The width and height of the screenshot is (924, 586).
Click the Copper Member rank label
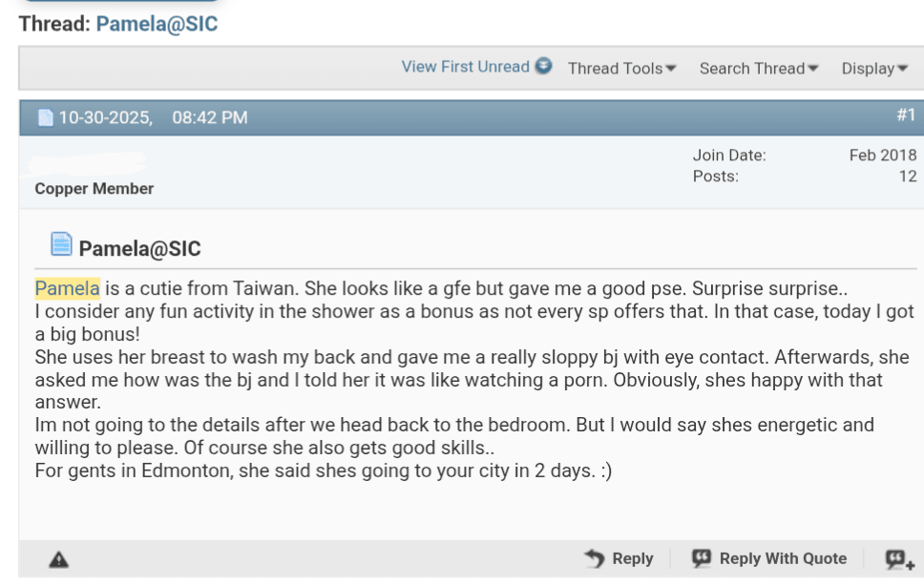pos(94,189)
